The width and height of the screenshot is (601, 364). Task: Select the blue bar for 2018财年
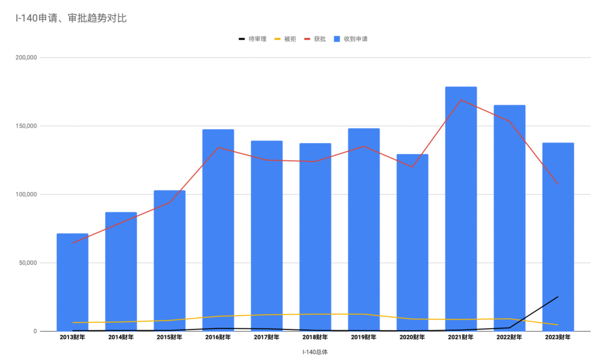click(x=315, y=237)
